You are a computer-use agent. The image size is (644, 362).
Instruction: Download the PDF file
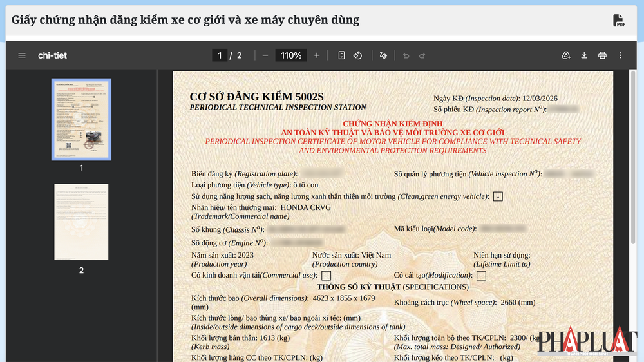click(x=584, y=55)
